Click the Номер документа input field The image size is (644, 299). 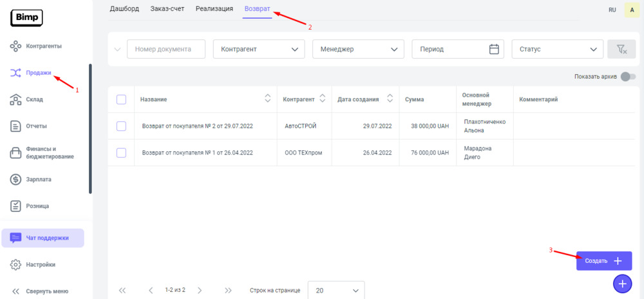tap(166, 49)
